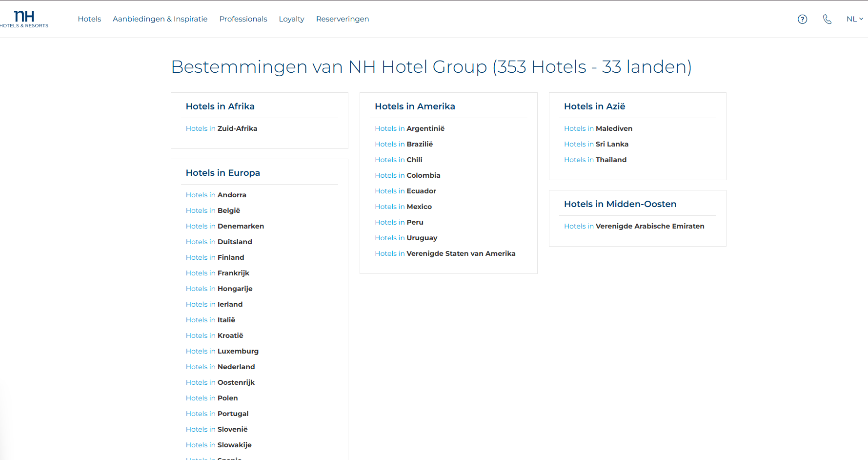This screenshot has width=868, height=460.
Task: Go to Hotels in Mexico
Action: (x=404, y=207)
